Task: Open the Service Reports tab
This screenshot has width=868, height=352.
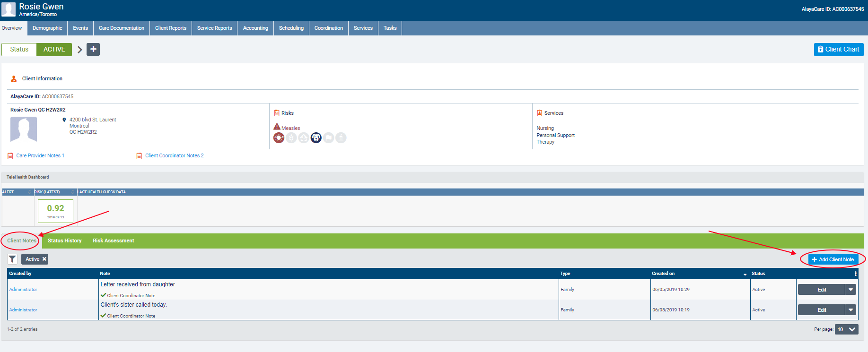Action: (215, 28)
